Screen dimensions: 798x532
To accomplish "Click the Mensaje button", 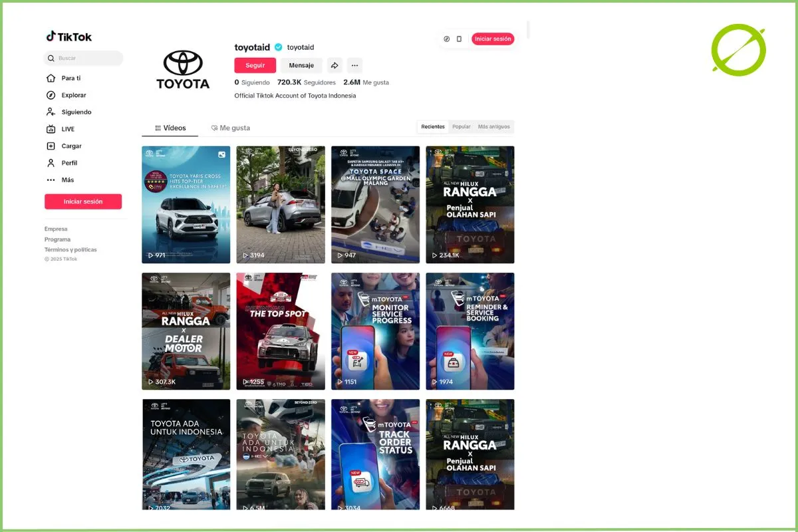I will tap(301, 65).
